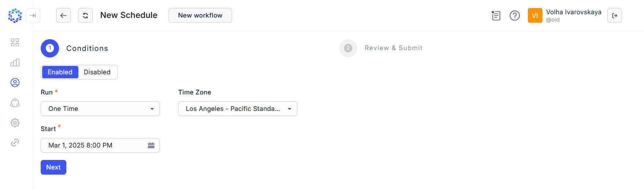
Task: Click the help question mark icon
Action: [515, 16]
